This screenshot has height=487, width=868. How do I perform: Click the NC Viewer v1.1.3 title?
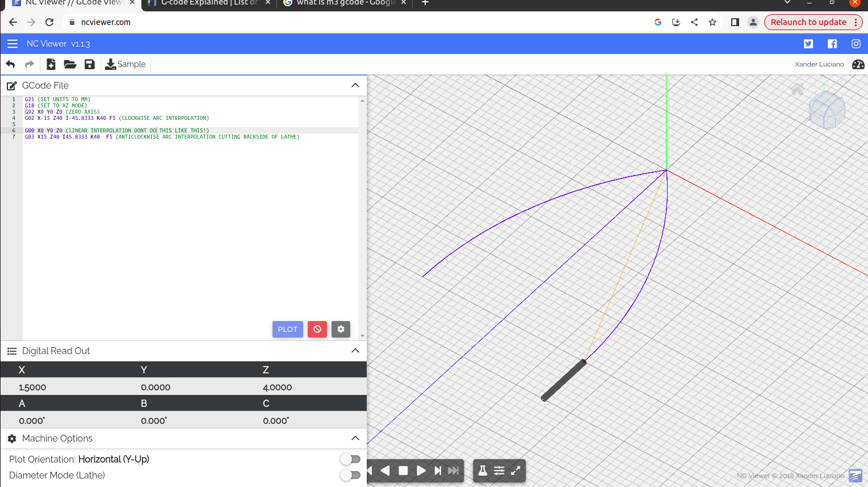58,44
